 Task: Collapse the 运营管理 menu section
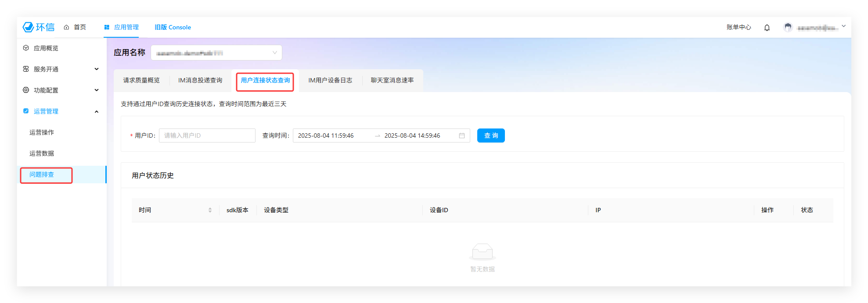97,111
